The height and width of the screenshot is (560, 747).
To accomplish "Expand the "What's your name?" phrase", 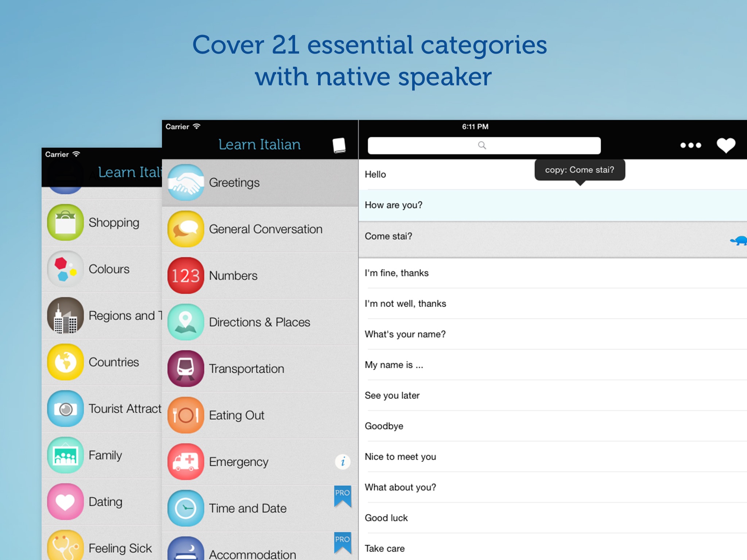I will coord(405,334).
